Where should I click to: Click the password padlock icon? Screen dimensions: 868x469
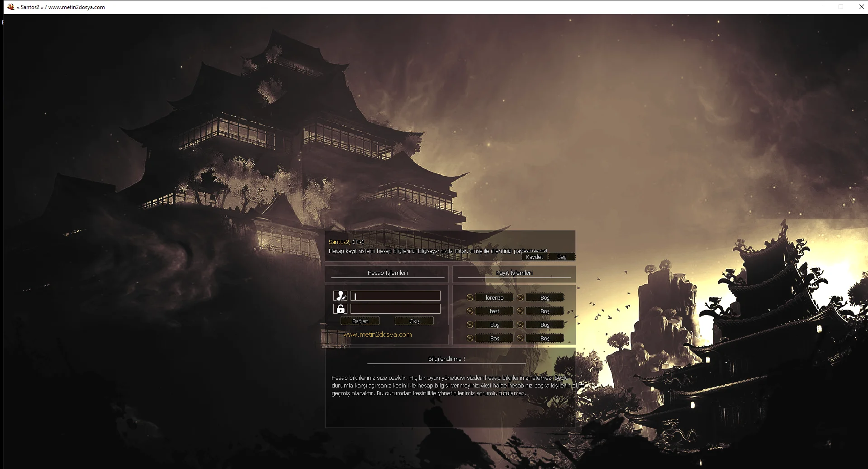(x=340, y=309)
